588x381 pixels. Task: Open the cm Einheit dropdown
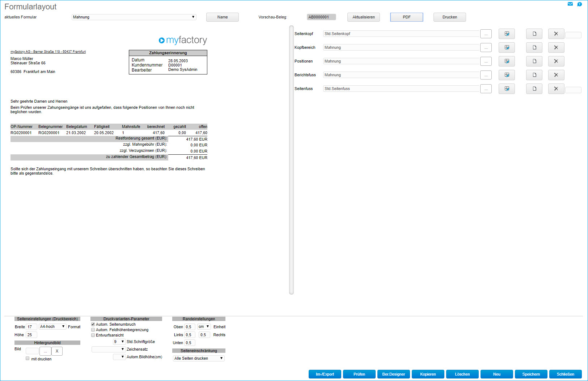204,326
